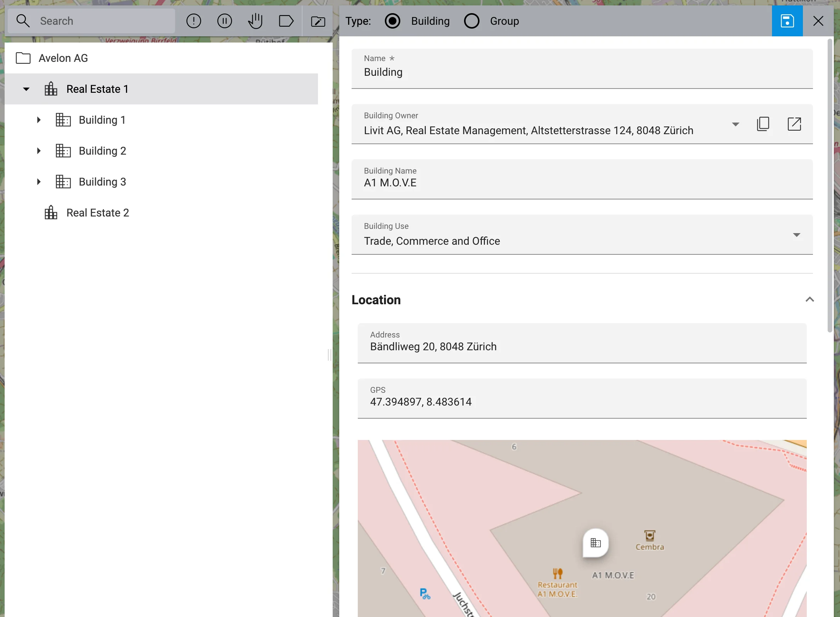The height and width of the screenshot is (617, 840).
Task: Edit the Building Name field
Action: (582, 179)
